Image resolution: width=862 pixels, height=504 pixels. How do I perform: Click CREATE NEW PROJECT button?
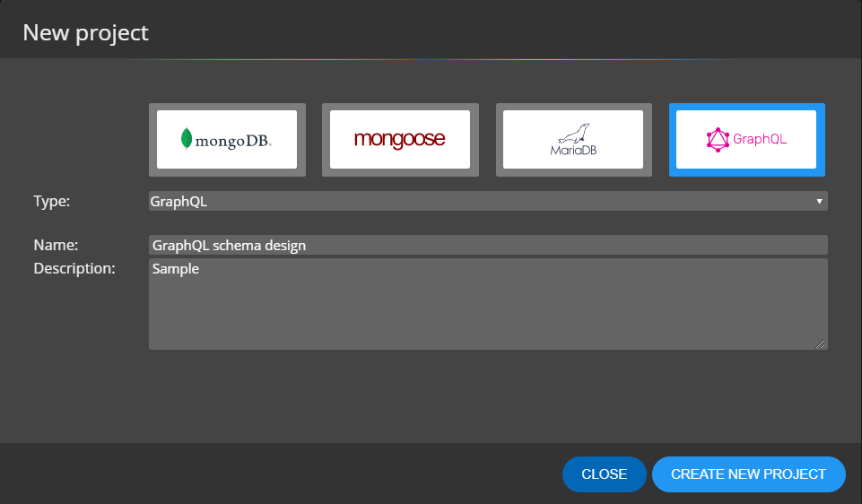[748, 474]
